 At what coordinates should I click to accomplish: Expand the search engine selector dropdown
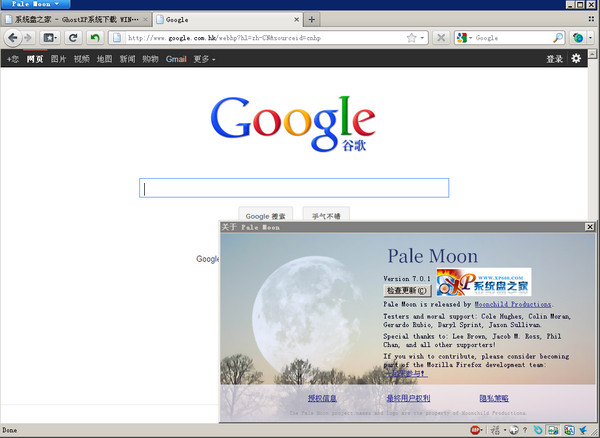(464, 38)
